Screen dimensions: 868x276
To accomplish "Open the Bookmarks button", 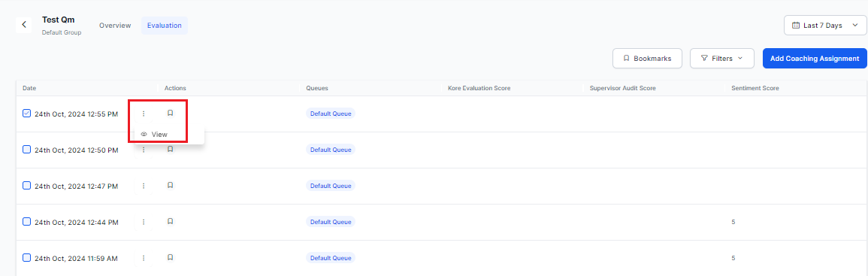I will pyautogui.click(x=647, y=58).
